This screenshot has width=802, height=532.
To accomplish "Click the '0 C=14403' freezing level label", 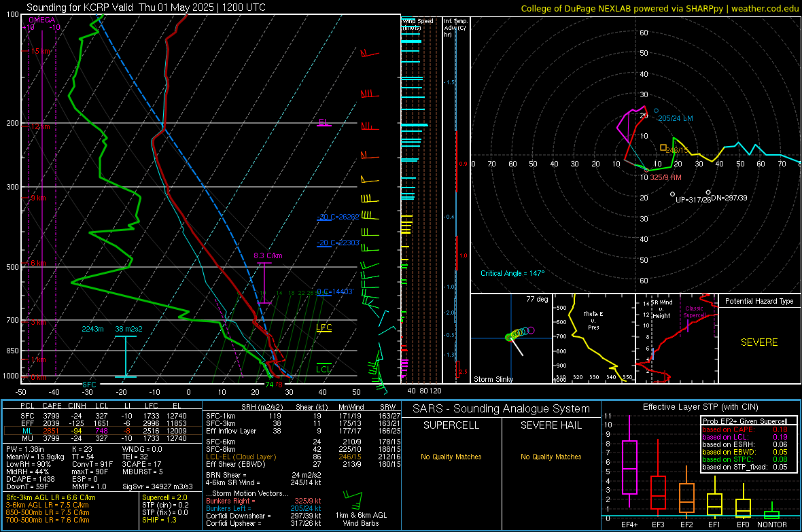I will coord(335,291).
